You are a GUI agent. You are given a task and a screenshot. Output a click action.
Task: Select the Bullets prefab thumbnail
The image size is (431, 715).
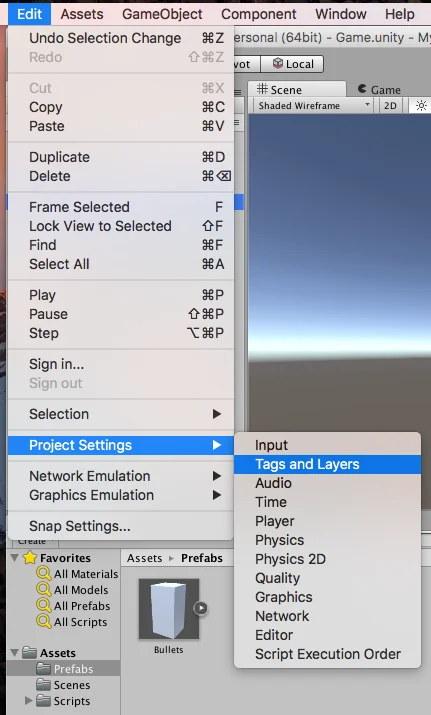click(x=169, y=609)
